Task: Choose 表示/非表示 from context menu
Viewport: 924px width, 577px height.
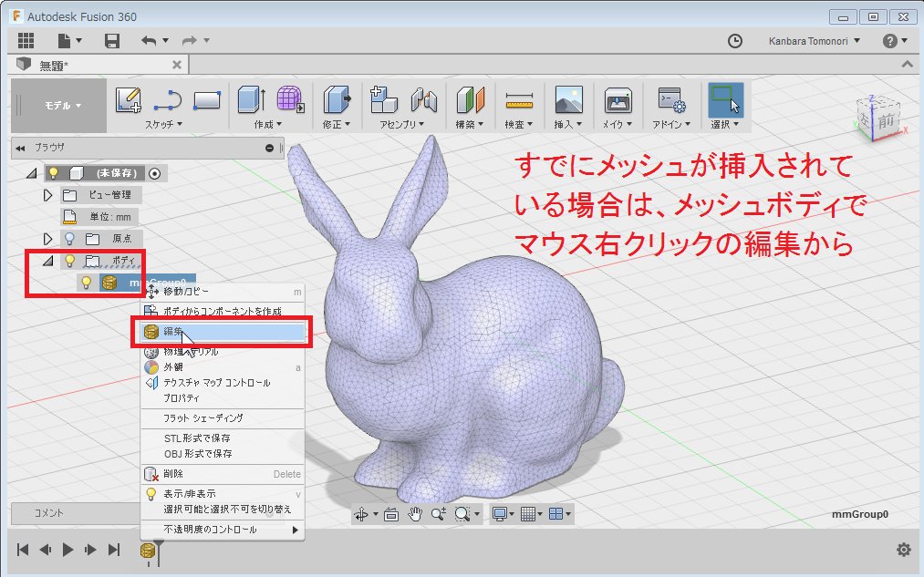Action: 223,494
